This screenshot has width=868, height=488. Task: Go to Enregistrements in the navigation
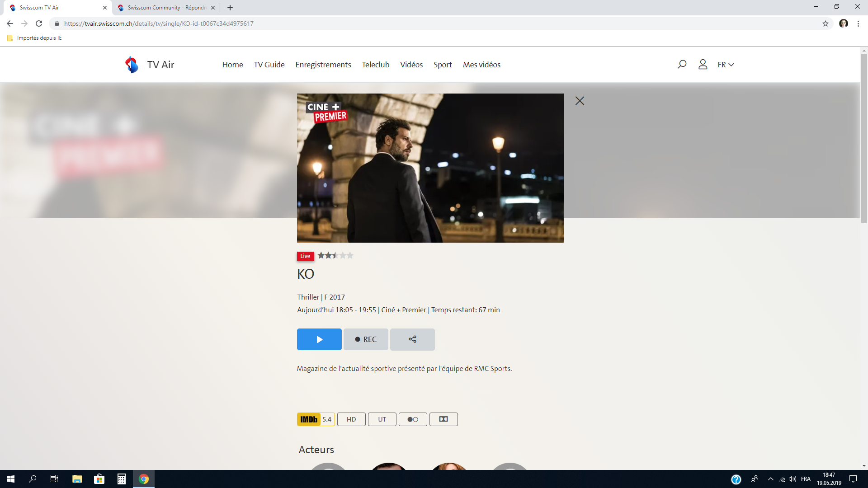click(x=323, y=65)
